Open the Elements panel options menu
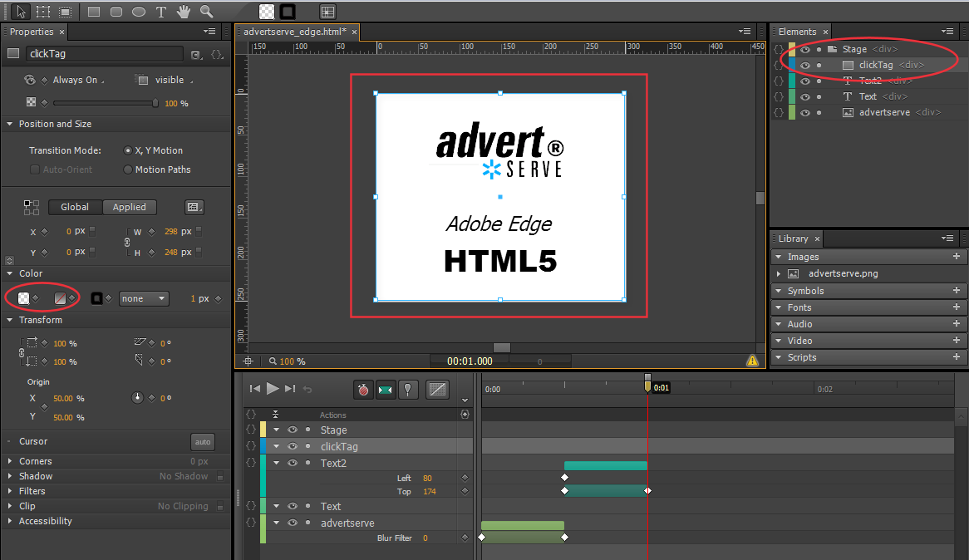The height and width of the screenshot is (560, 969). (947, 32)
